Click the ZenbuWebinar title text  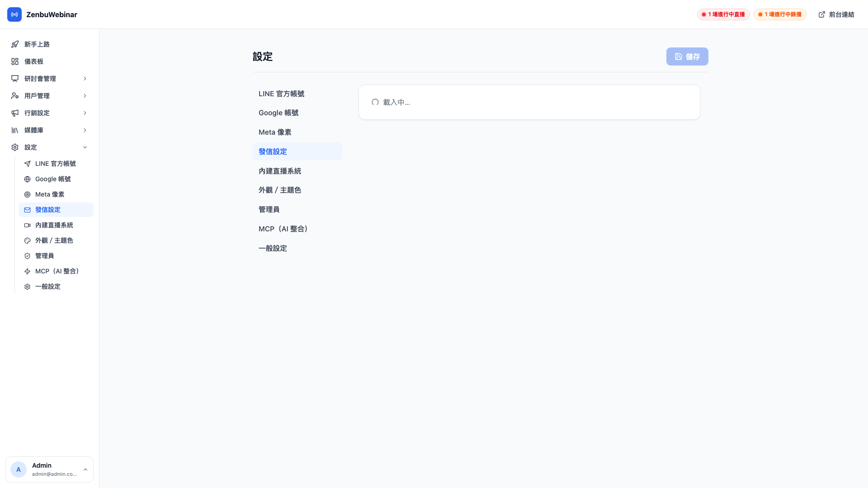click(x=52, y=14)
